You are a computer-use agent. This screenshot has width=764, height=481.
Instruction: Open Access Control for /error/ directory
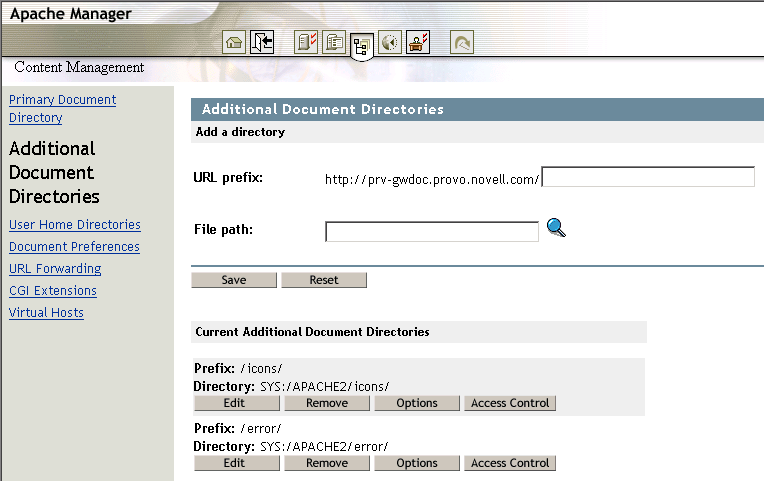pos(510,463)
